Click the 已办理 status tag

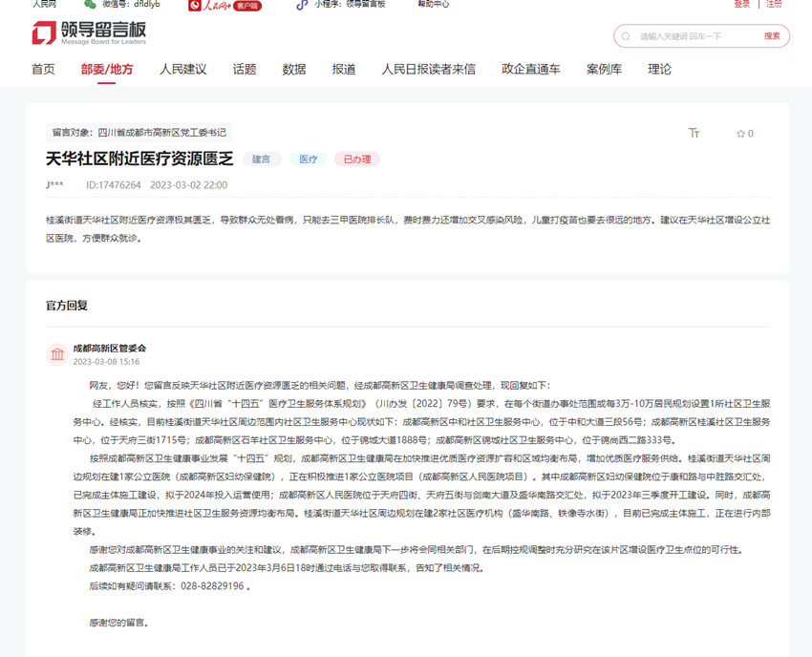(356, 159)
